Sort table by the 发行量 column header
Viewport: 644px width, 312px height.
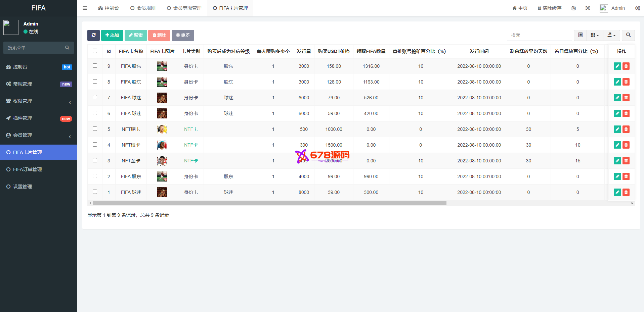[304, 51]
